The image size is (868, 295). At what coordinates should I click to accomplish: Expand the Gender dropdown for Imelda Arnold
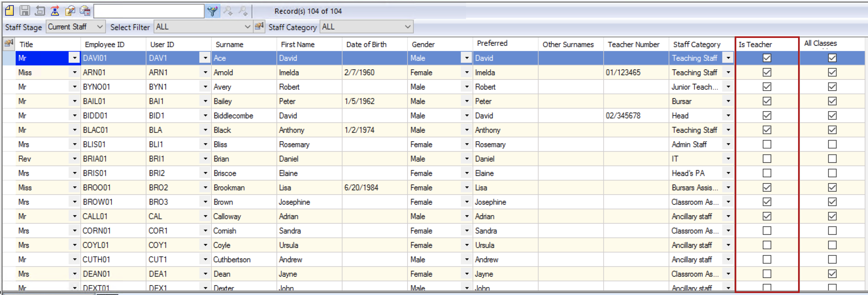click(x=467, y=72)
